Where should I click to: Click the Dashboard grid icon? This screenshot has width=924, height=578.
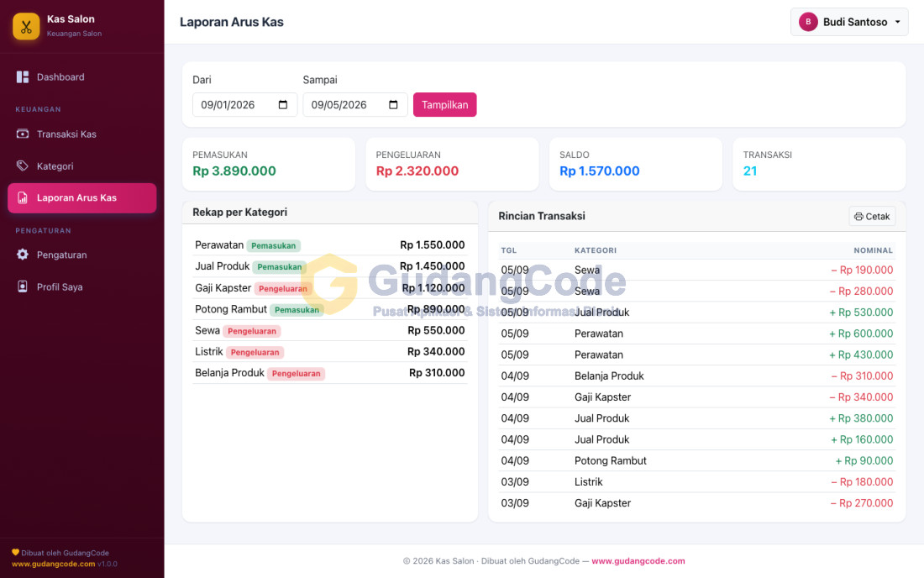coord(23,77)
